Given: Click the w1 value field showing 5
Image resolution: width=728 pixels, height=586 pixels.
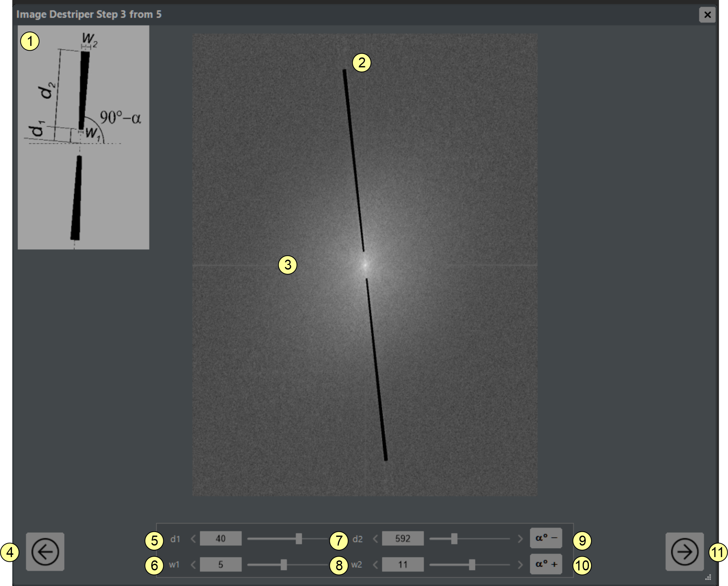Looking at the screenshot, I should coord(220,564).
